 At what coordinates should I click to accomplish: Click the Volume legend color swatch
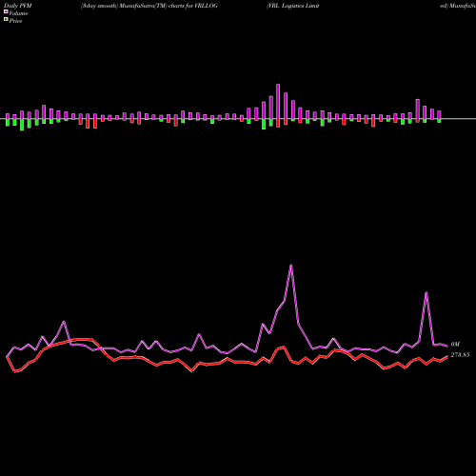[x=6, y=11]
